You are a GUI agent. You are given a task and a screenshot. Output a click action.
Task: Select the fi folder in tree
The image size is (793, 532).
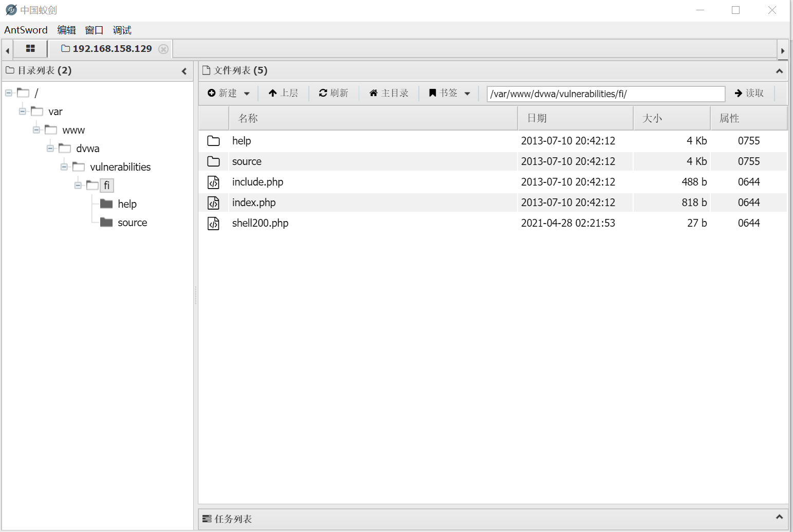pos(107,186)
